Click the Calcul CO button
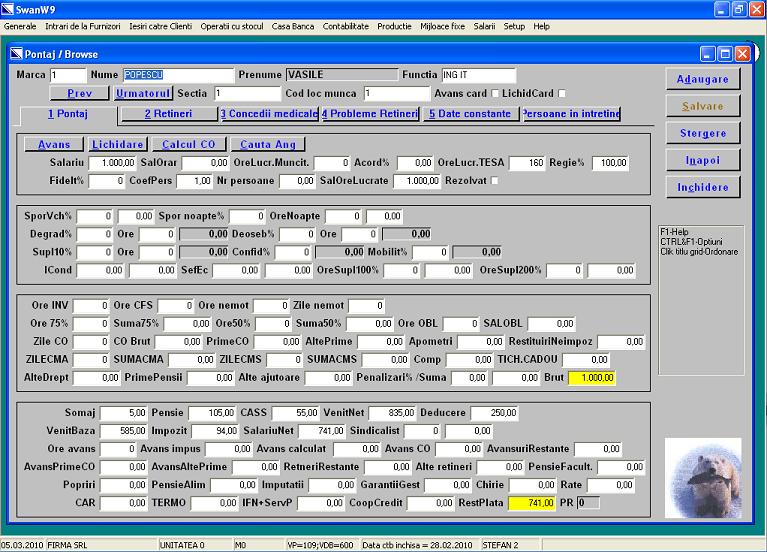Screen dimensions: 767x552 pos(189,145)
